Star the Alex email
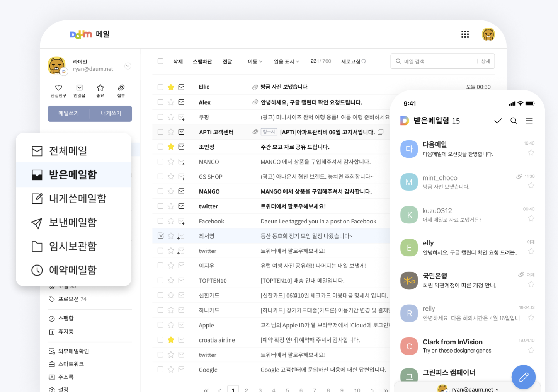The image size is (558, 392). pyautogui.click(x=171, y=102)
